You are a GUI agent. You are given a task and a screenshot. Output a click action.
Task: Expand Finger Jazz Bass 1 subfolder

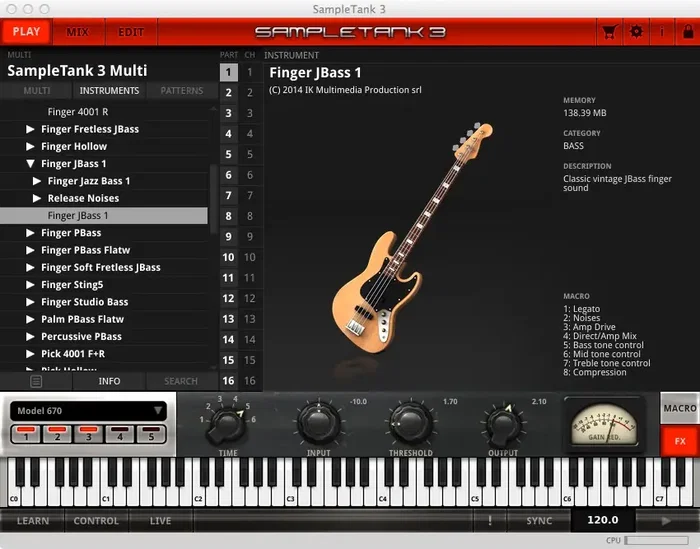click(37, 181)
